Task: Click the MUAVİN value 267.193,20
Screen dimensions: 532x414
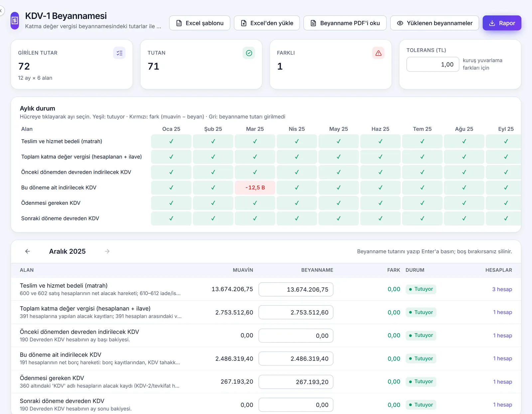Action: [x=237, y=381]
